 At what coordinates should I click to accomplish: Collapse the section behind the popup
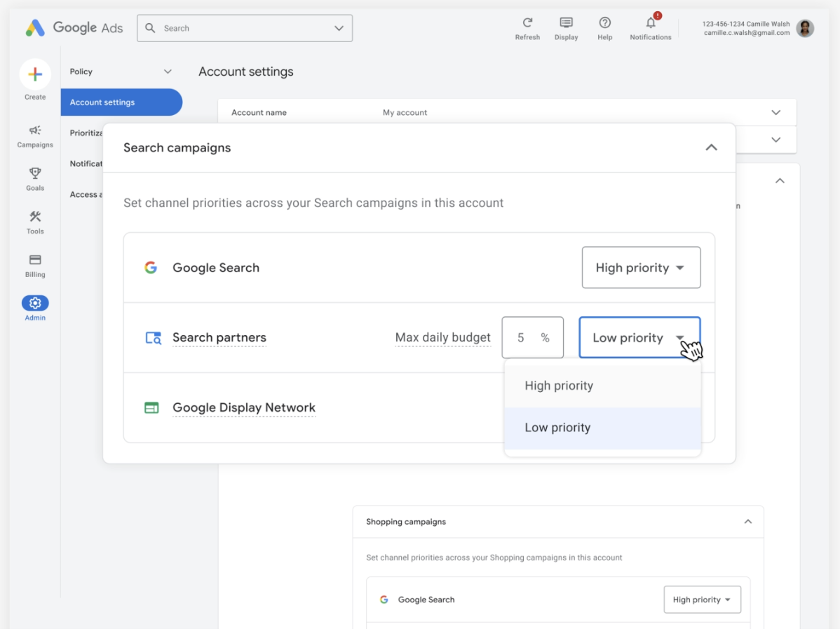coord(780,181)
